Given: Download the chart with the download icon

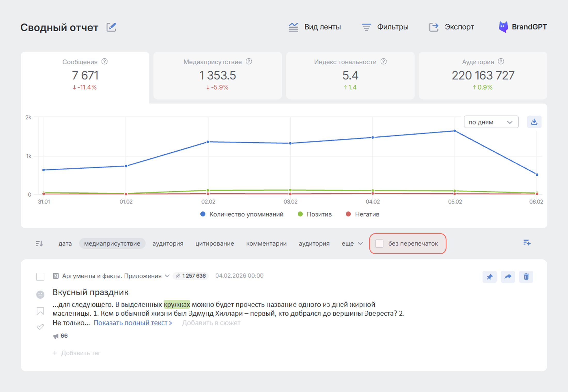Looking at the screenshot, I should 534,122.
